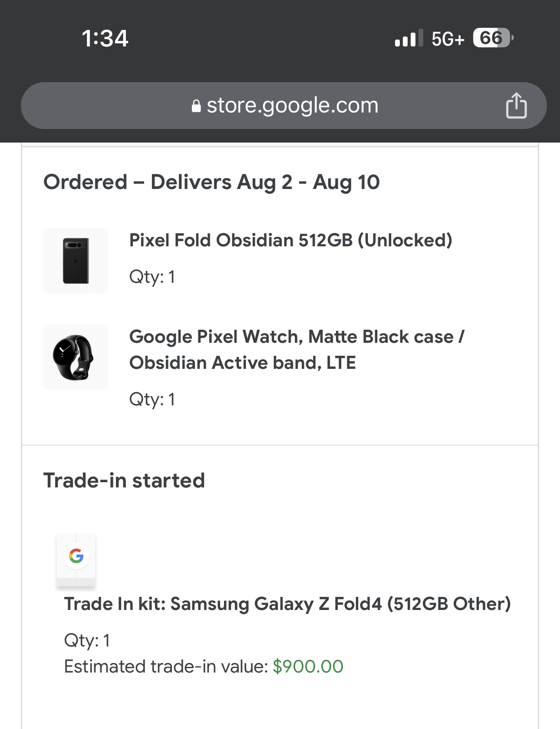Tap the Google Trade In kit image
The width and height of the screenshot is (560, 729).
coord(76,561)
